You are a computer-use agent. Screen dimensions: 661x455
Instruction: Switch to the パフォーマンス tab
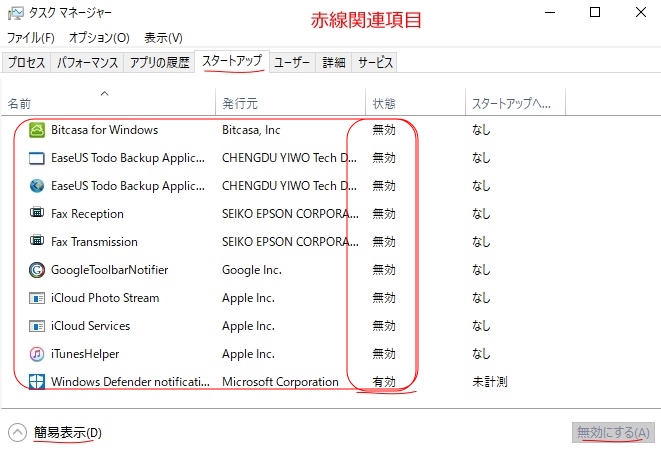click(87, 62)
